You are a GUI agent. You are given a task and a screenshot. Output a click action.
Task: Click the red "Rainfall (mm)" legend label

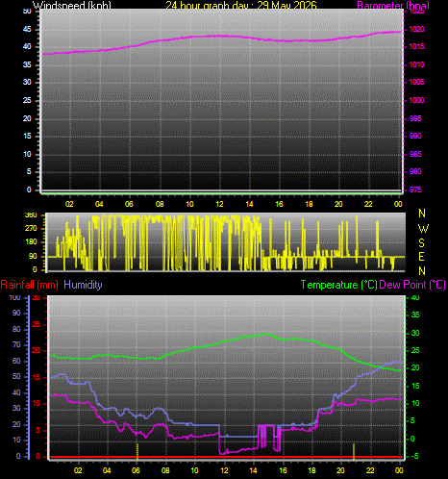click(29, 285)
